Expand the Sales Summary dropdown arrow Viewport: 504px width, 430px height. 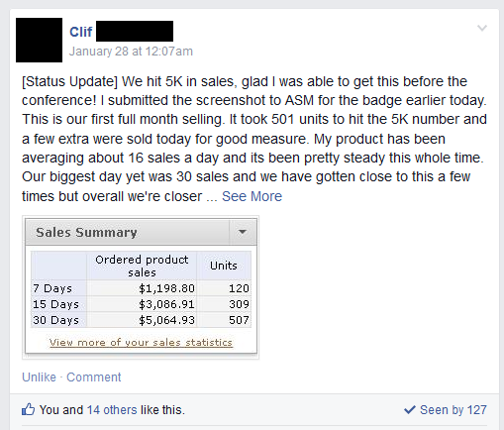coord(243,232)
